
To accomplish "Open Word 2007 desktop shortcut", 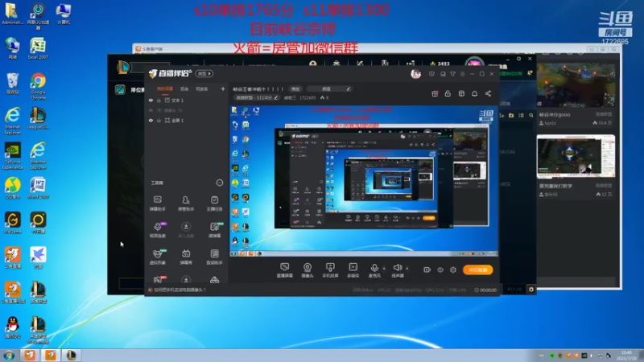I will pos(38,188).
